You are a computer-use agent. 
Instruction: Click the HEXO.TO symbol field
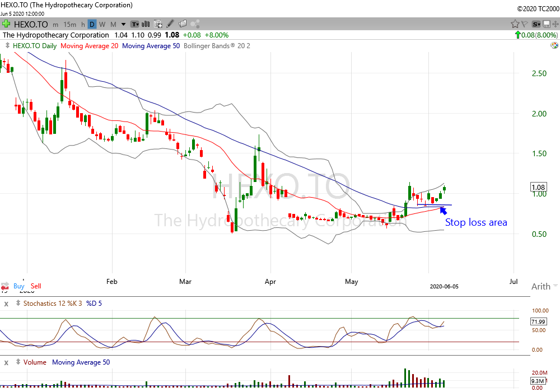31,24
